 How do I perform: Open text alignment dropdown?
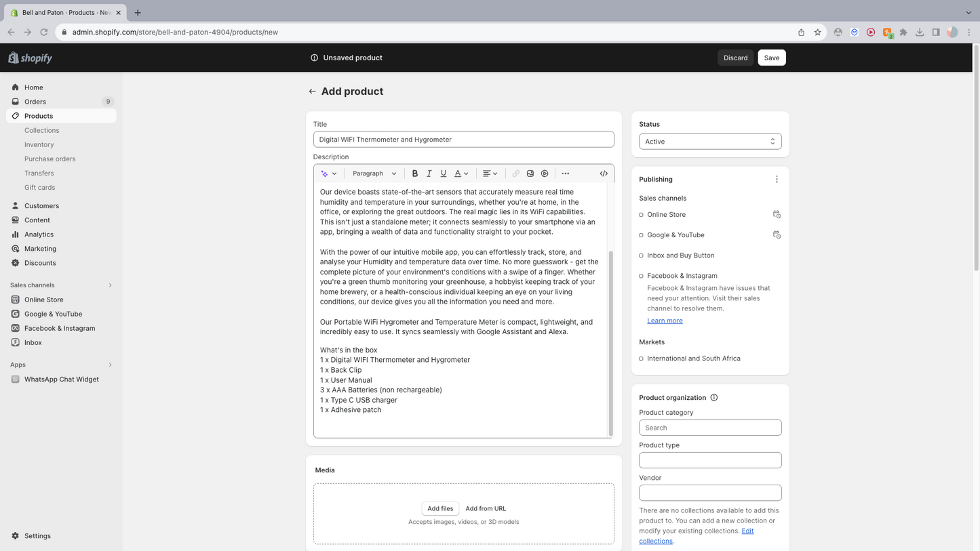click(490, 174)
